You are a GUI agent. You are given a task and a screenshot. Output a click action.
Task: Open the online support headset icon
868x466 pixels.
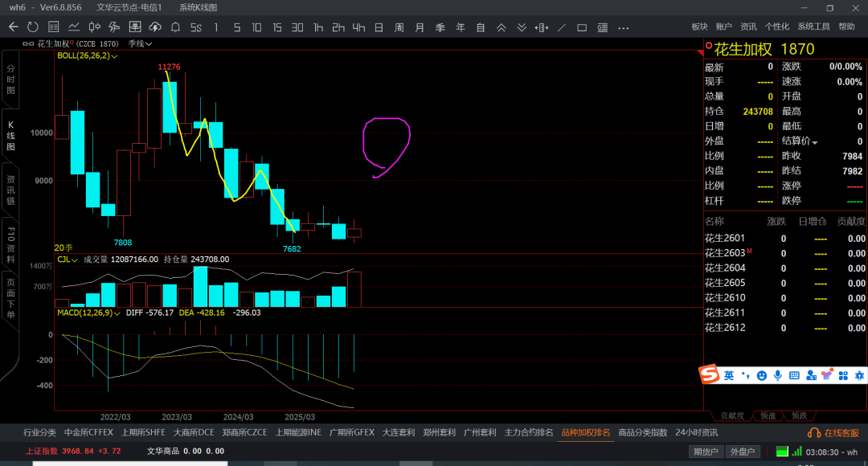(813, 433)
